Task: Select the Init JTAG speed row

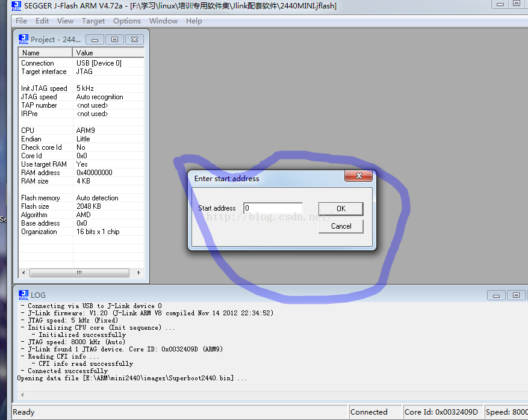Action: (81, 88)
